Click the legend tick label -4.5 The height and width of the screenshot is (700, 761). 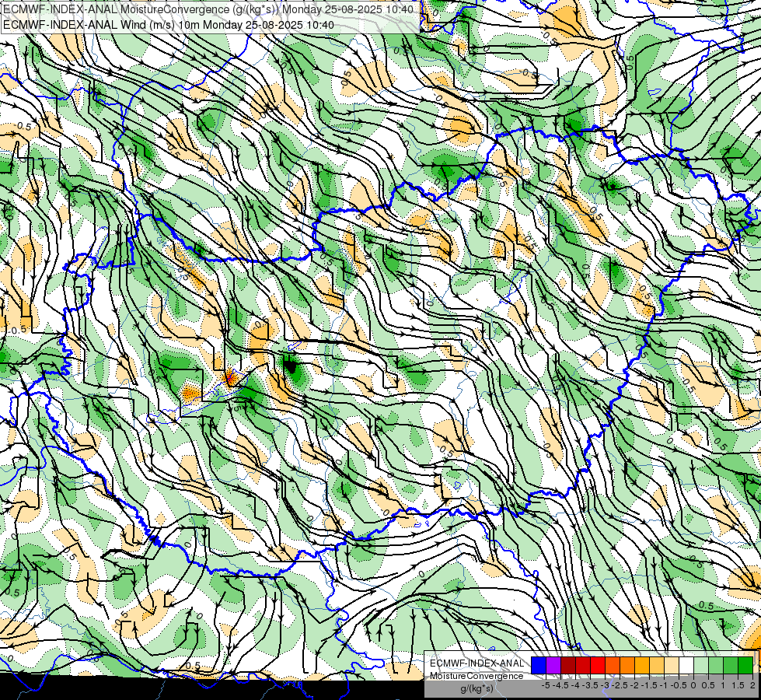561,685
